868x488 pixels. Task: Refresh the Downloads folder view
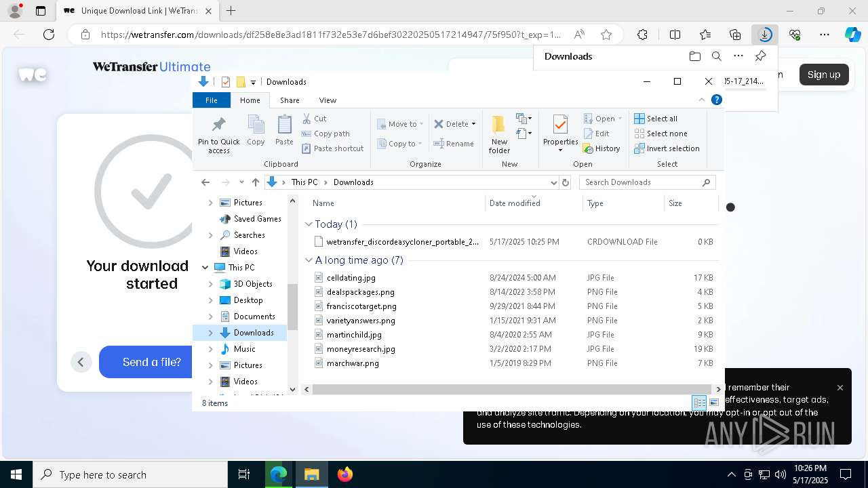coord(566,182)
